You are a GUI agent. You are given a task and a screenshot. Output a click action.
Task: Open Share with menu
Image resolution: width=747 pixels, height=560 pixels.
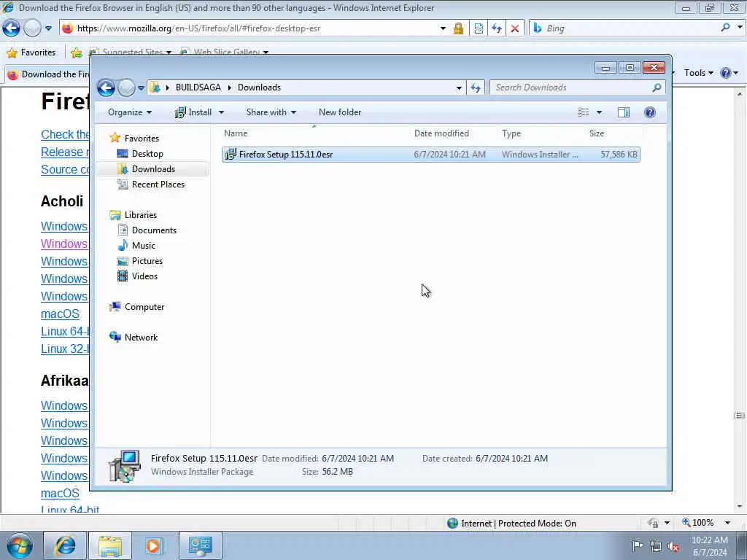(x=271, y=112)
